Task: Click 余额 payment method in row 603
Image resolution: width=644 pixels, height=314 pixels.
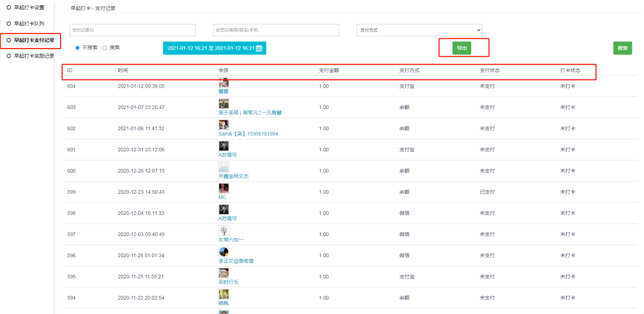Action: coord(404,107)
